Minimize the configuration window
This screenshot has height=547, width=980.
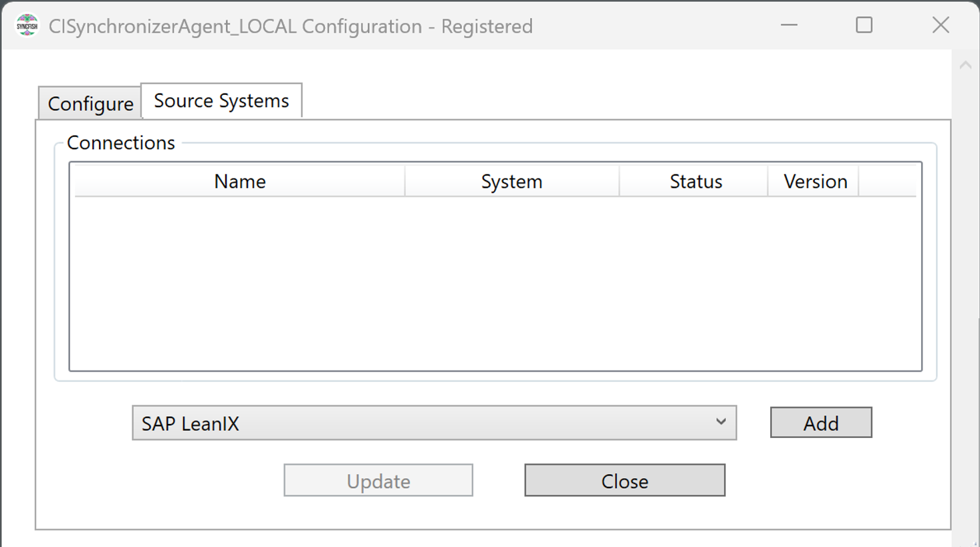789,25
